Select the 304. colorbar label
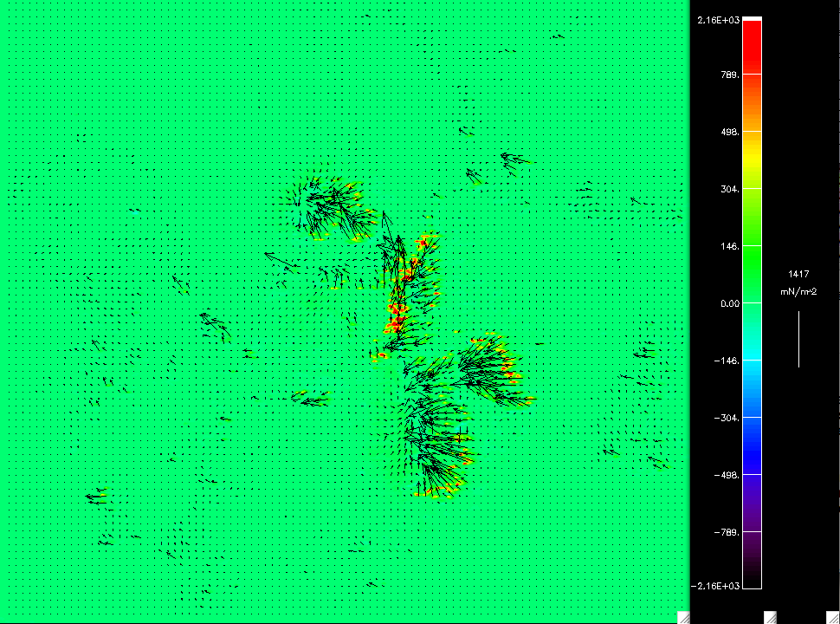The width and height of the screenshot is (840, 624). click(730, 189)
